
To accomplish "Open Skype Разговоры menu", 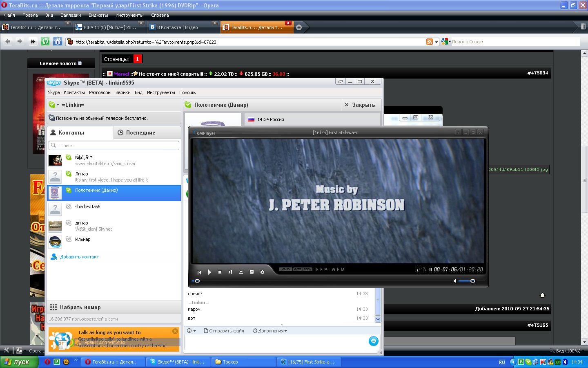I will [x=100, y=92].
